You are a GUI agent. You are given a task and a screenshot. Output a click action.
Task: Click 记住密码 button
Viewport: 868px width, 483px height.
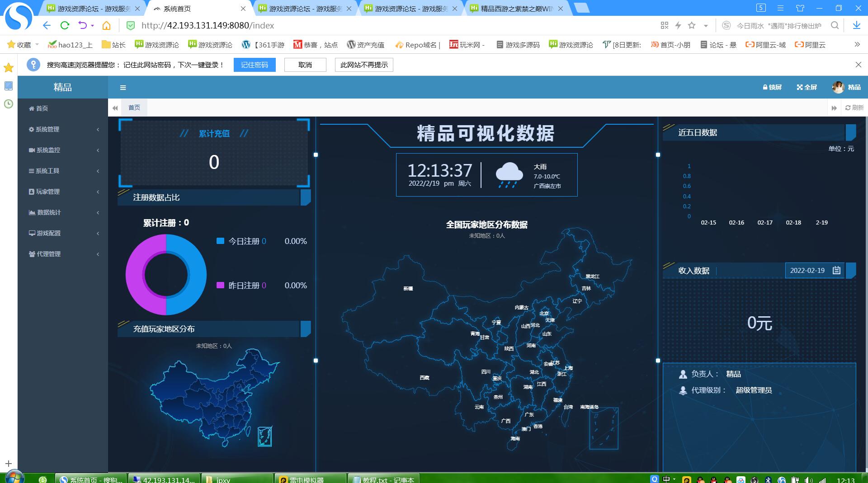tap(254, 65)
